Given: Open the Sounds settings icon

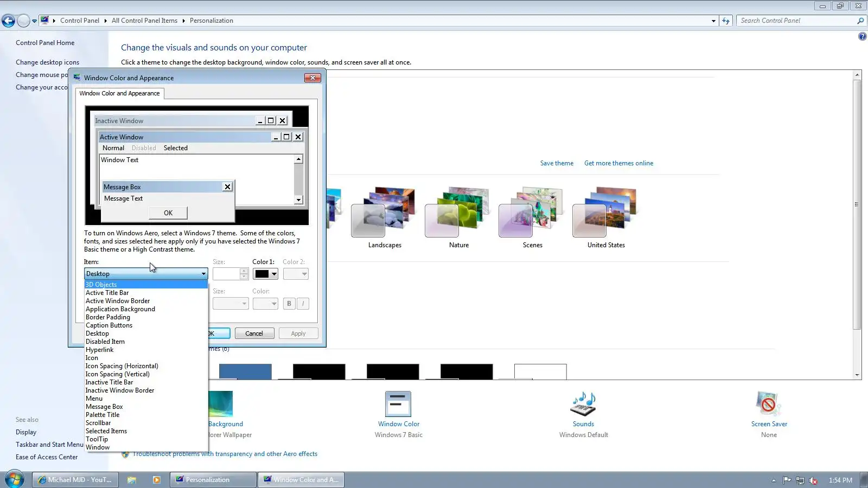Looking at the screenshot, I should 583,404.
